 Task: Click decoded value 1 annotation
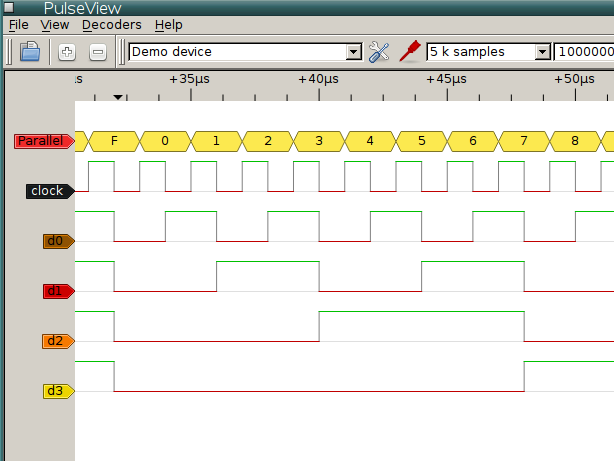click(x=217, y=141)
